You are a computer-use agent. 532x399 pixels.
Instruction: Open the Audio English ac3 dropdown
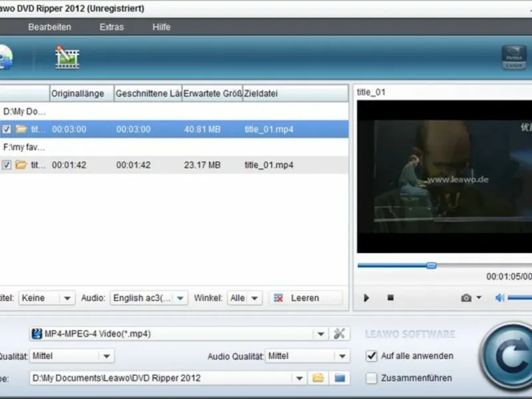point(148,298)
